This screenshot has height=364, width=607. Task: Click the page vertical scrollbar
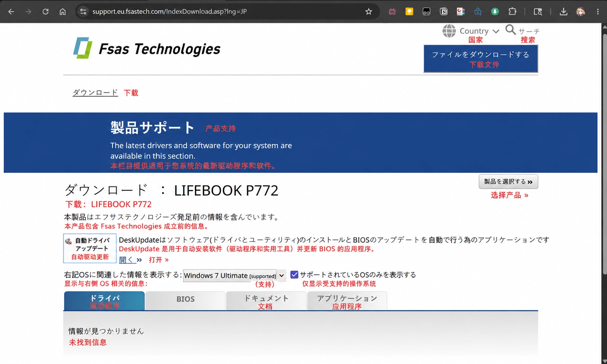(x=604, y=154)
